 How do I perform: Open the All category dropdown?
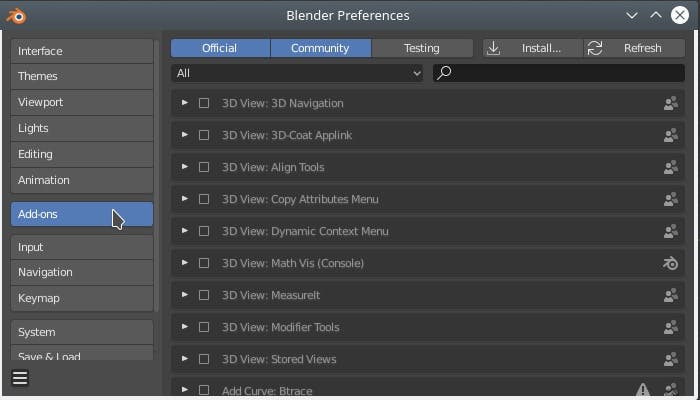click(x=297, y=73)
